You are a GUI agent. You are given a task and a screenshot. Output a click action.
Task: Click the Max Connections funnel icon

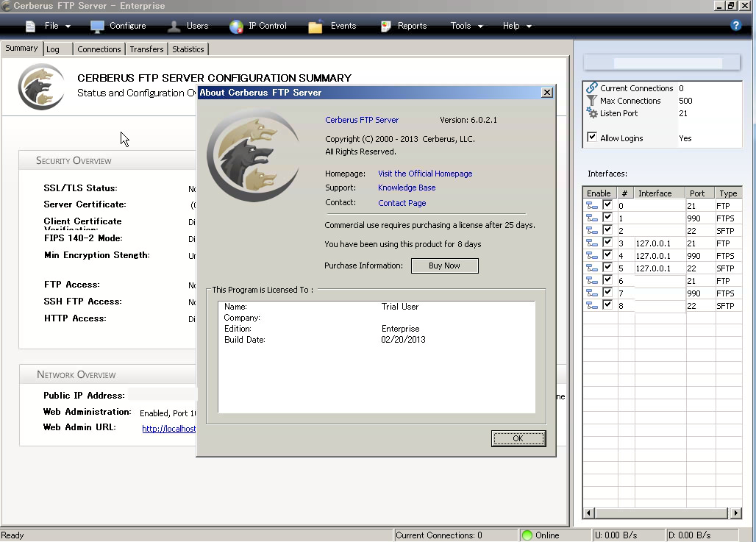pyautogui.click(x=591, y=100)
